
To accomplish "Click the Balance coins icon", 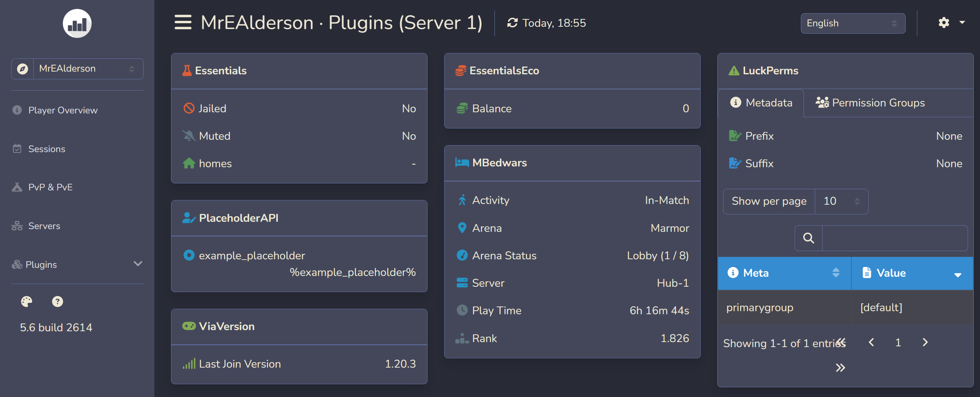I will [x=462, y=108].
